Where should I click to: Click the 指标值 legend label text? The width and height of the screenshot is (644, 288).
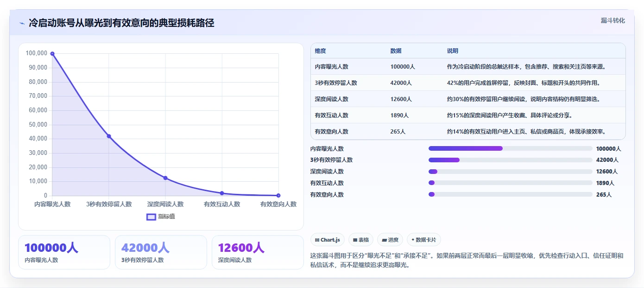[x=166, y=217]
